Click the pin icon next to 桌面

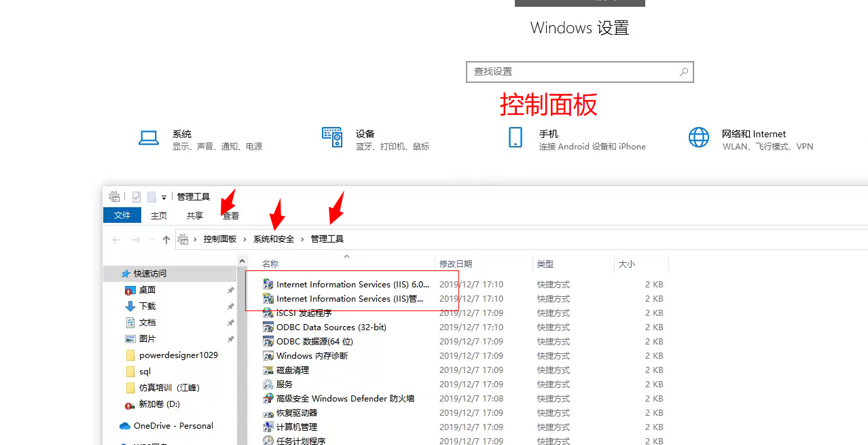click(230, 290)
